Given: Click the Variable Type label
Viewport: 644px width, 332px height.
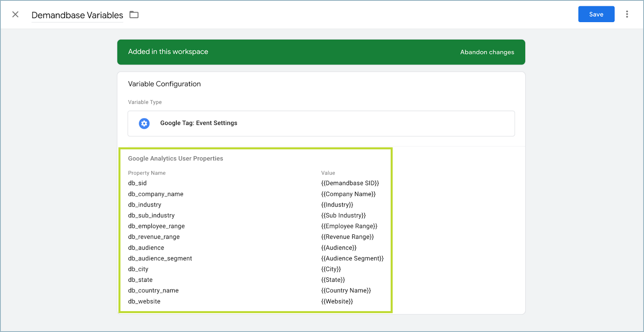Looking at the screenshot, I should pyautogui.click(x=145, y=102).
